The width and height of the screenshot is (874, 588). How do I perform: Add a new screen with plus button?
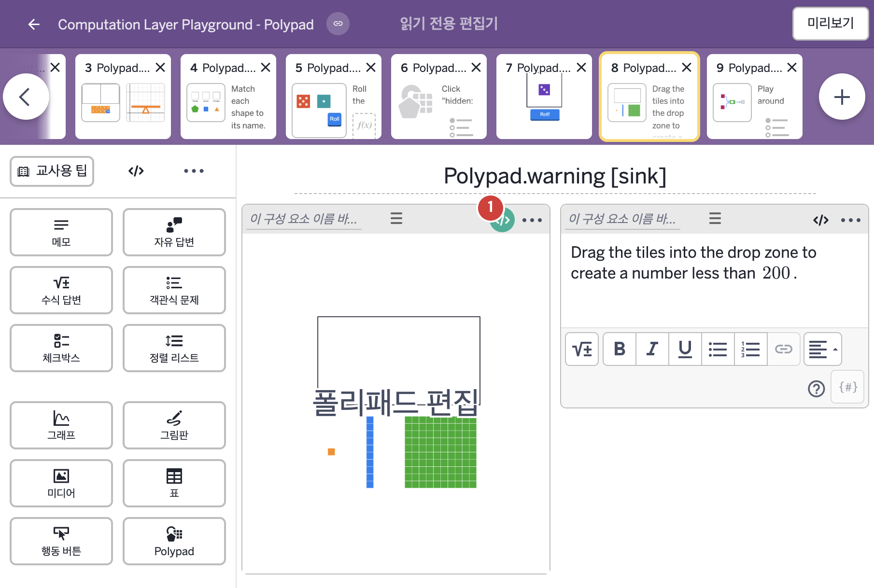click(x=842, y=97)
